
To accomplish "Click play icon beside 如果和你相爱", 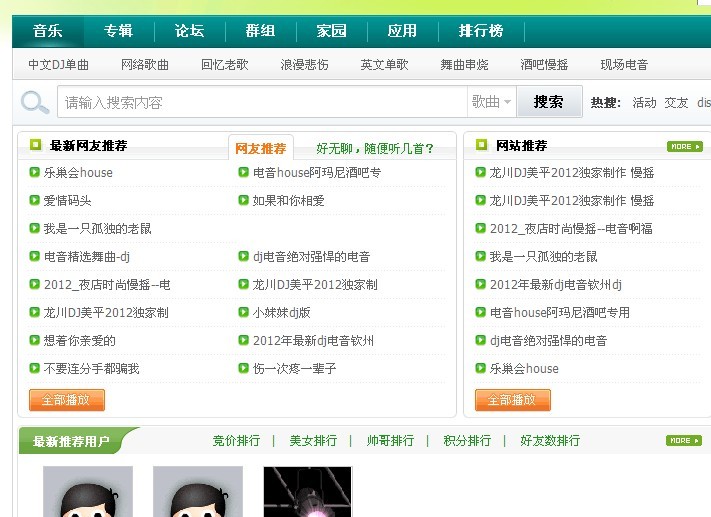I will click(243, 200).
